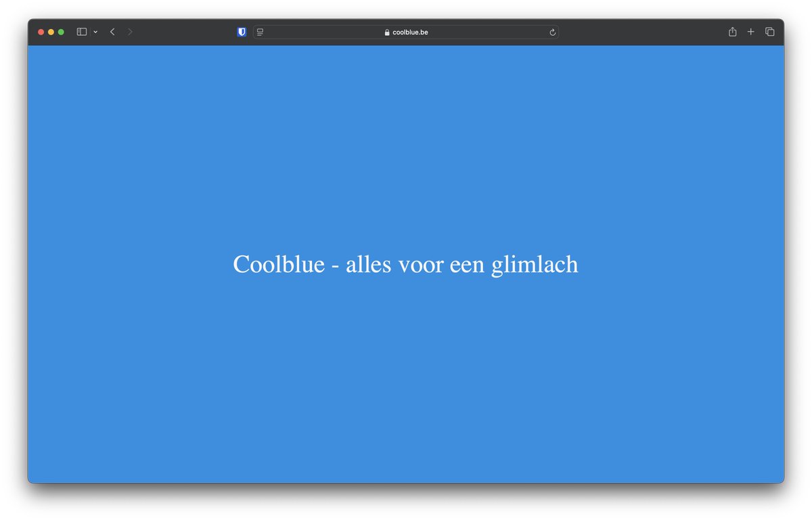Image resolution: width=812 pixels, height=520 pixels.
Task: Toggle the Safari sidebar
Action: point(82,32)
